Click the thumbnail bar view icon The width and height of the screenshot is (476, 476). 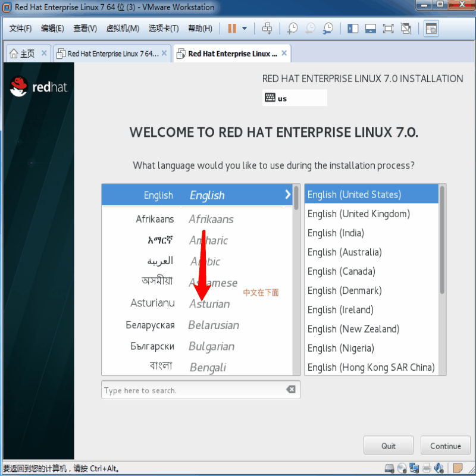pyautogui.click(x=370, y=29)
